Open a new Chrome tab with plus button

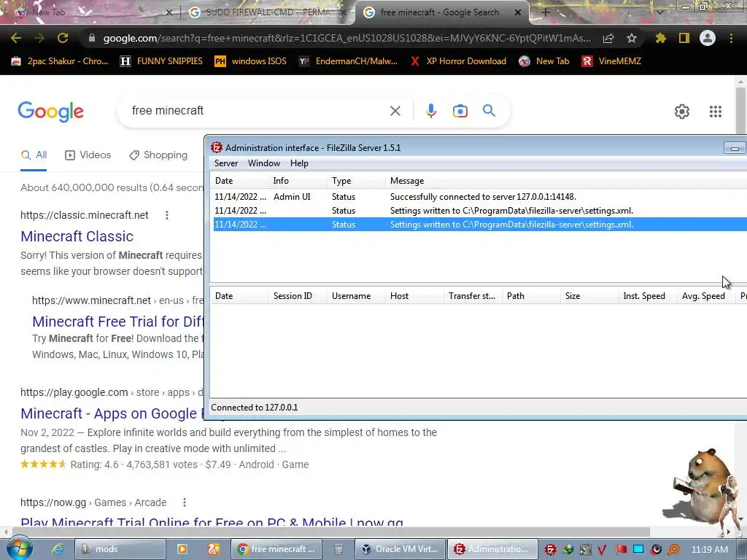546,12
